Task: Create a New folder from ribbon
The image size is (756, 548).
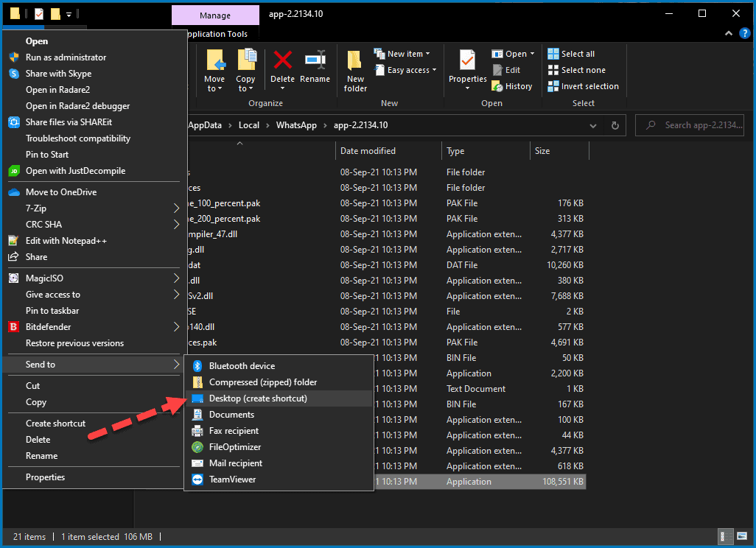Action: (355, 71)
